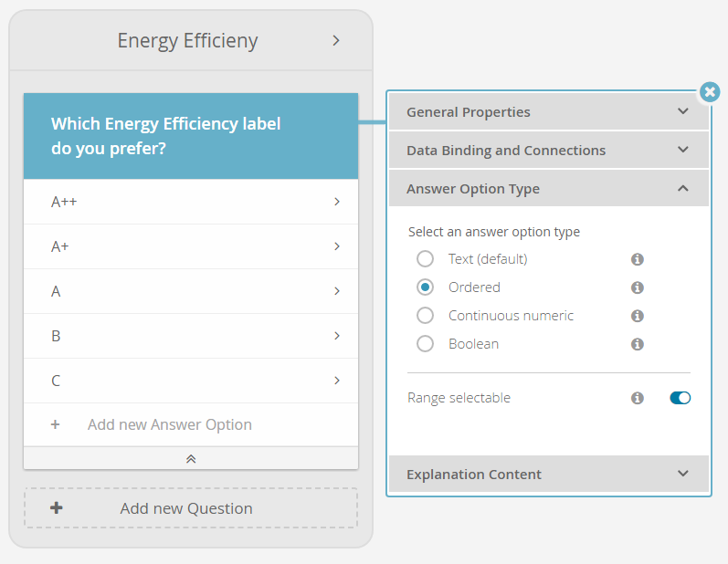This screenshot has width=728, height=564.
Task: Select the Text (default) radio button
Action: tap(425, 259)
